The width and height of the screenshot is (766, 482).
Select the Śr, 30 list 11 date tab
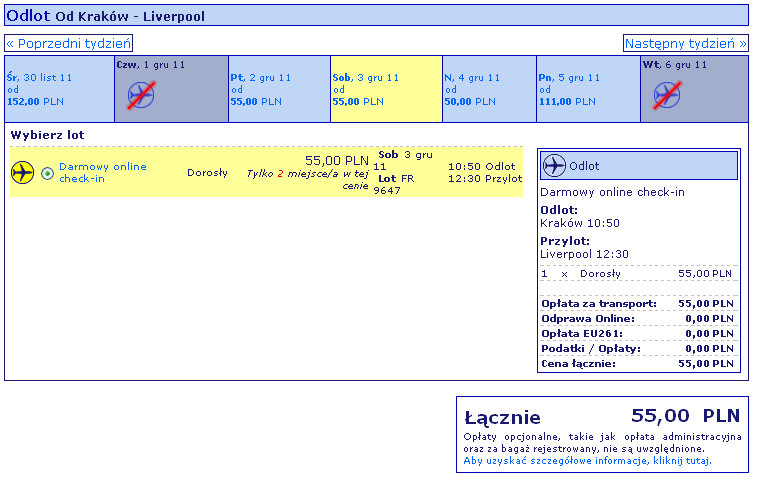[x=60, y=89]
